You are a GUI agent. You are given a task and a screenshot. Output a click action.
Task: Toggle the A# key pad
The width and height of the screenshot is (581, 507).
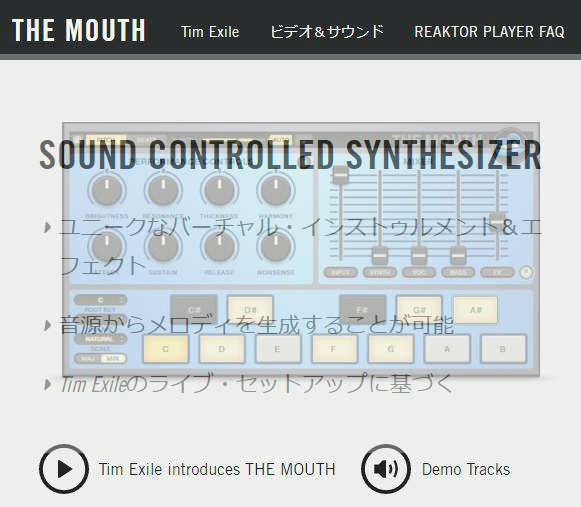click(475, 310)
